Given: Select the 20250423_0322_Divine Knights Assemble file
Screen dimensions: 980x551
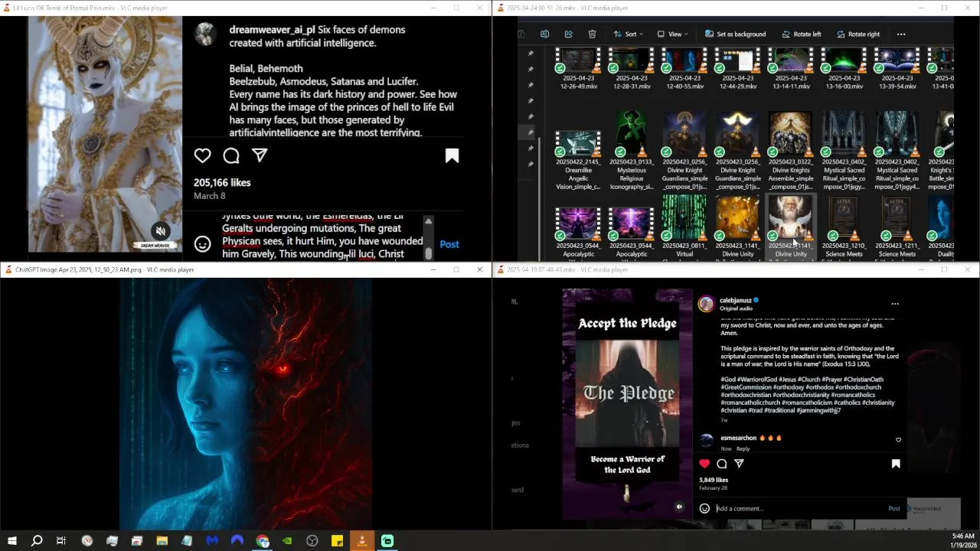Looking at the screenshot, I should click(791, 152).
